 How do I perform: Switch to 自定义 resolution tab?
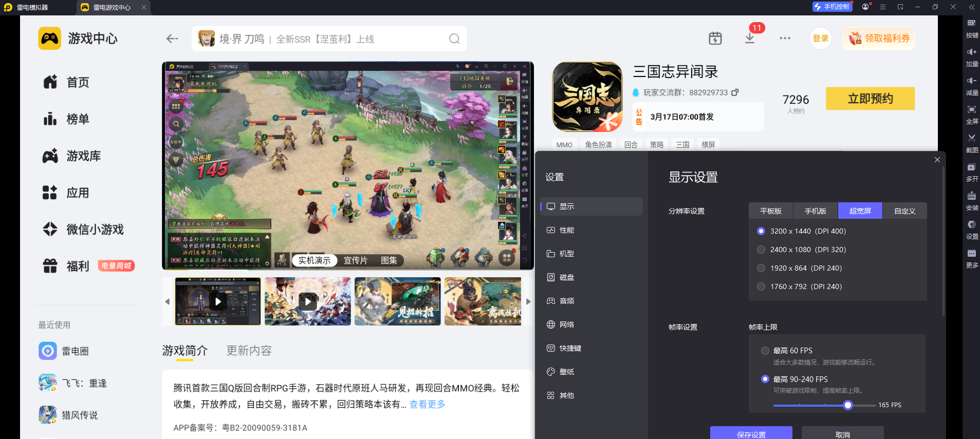coord(905,211)
